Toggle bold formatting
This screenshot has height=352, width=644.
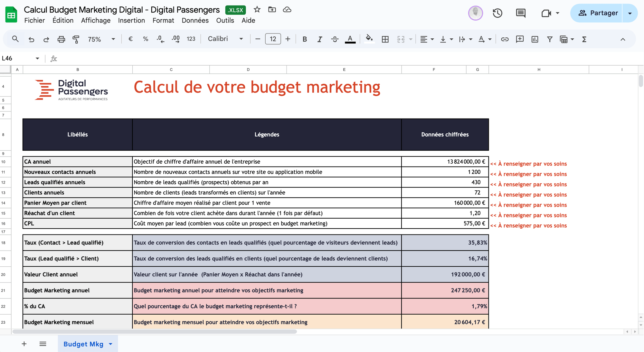[x=305, y=39]
